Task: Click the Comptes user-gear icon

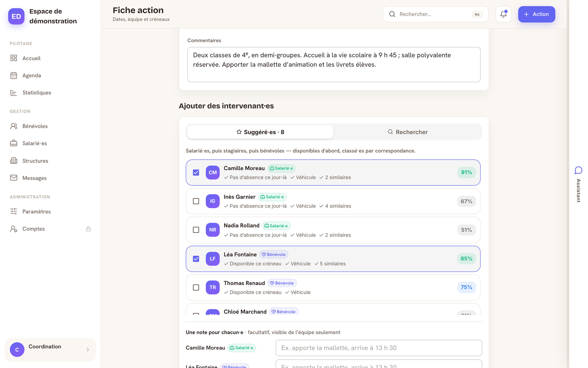Action: 14,229
